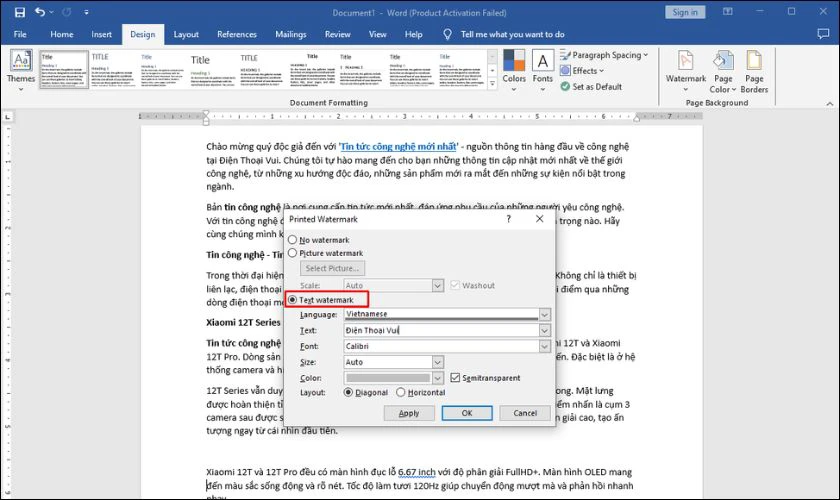Open the comments icon at ribbon right
This screenshot has width=840, height=500.
(x=823, y=34)
